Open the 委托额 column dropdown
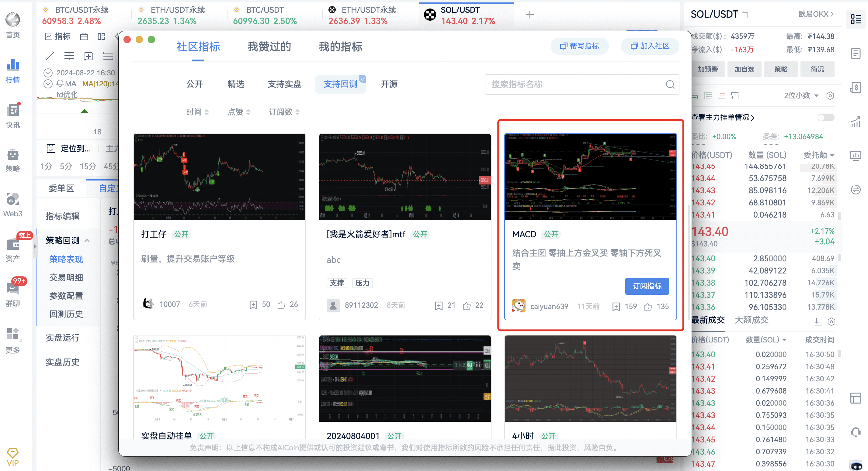This screenshot has height=471, width=868. [x=819, y=155]
